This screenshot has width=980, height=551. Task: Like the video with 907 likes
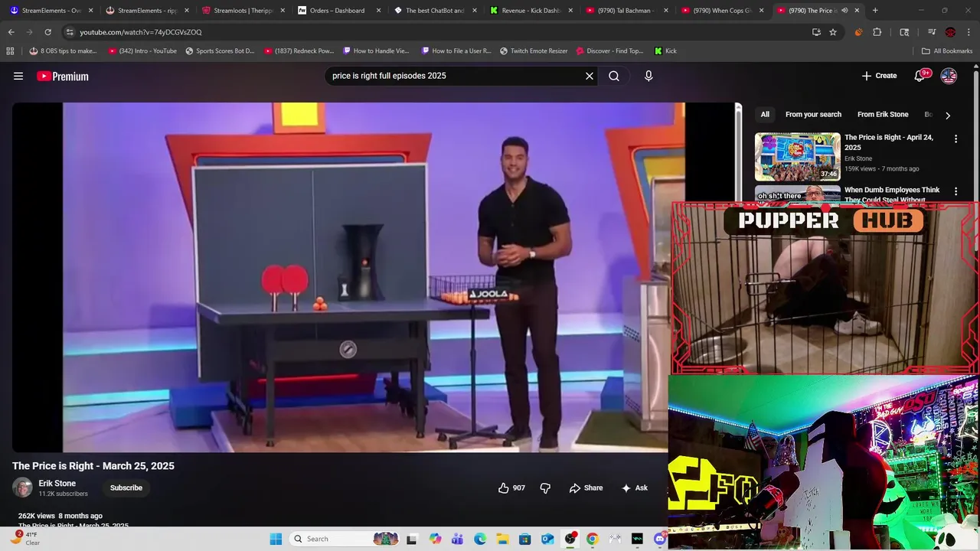tap(511, 487)
